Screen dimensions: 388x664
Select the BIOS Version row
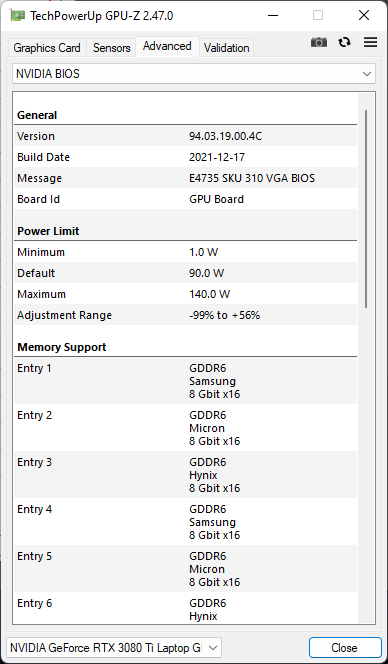click(x=186, y=136)
